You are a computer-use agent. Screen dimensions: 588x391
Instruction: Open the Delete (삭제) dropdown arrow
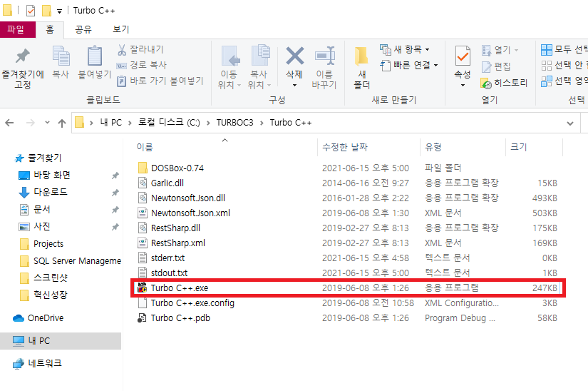coord(295,86)
